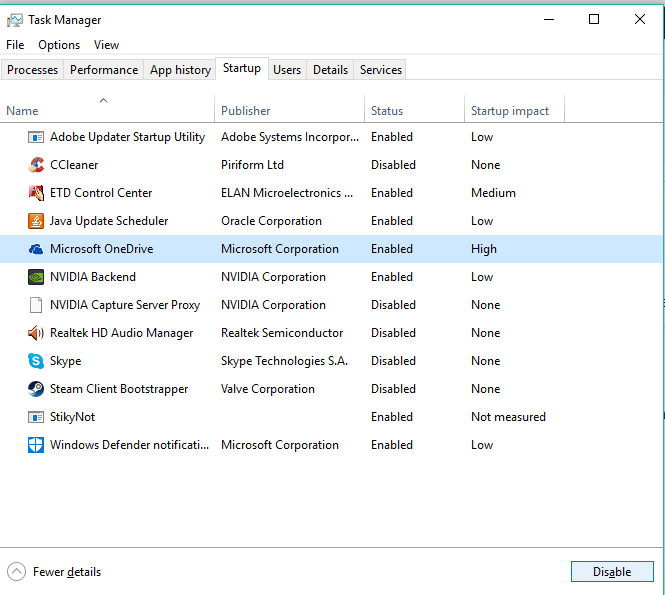Sort by Startup impact column header

click(509, 111)
